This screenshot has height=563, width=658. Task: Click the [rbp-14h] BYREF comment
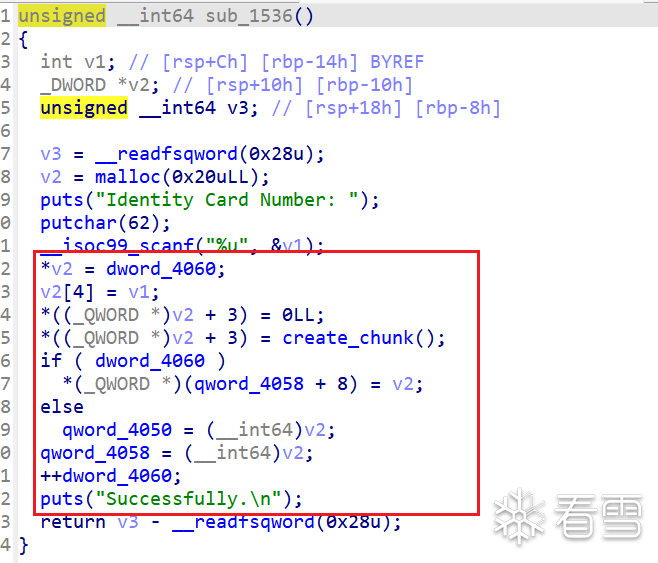(343, 62)
